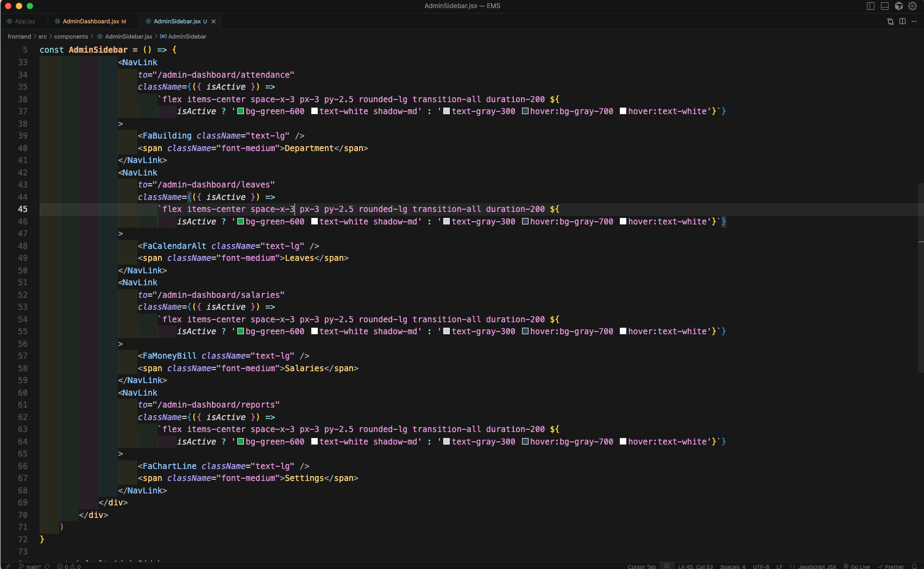Open the remote window status bar icon
Viewport: 924px width, 569px height.
click(8, 566)
